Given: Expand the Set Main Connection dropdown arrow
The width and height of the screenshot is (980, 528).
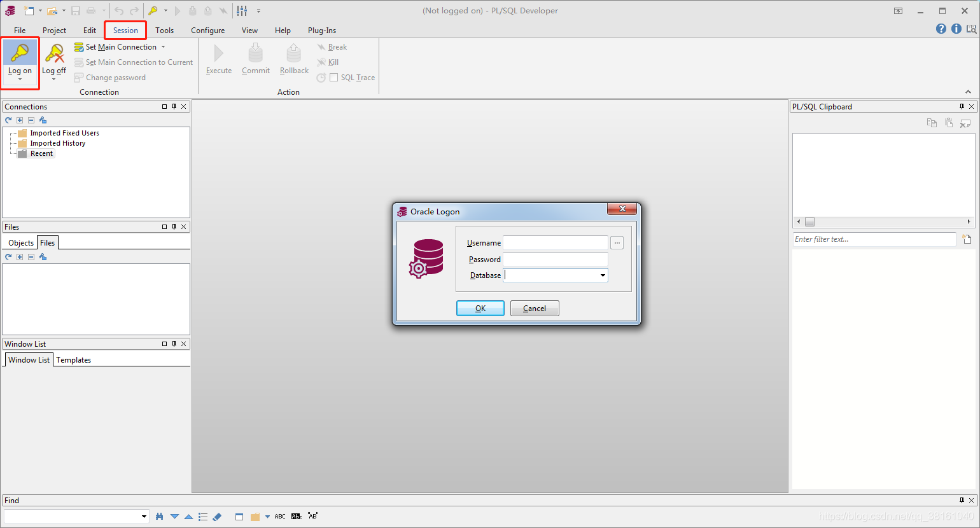Looking at the screenshot, I should pos(163,47).
